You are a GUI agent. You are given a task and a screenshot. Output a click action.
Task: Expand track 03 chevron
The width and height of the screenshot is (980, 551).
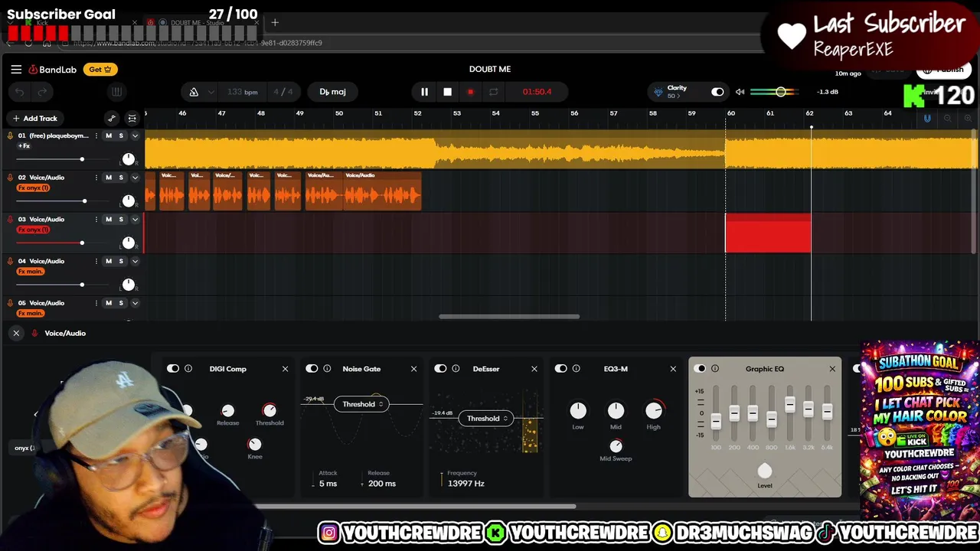(136, 220)
